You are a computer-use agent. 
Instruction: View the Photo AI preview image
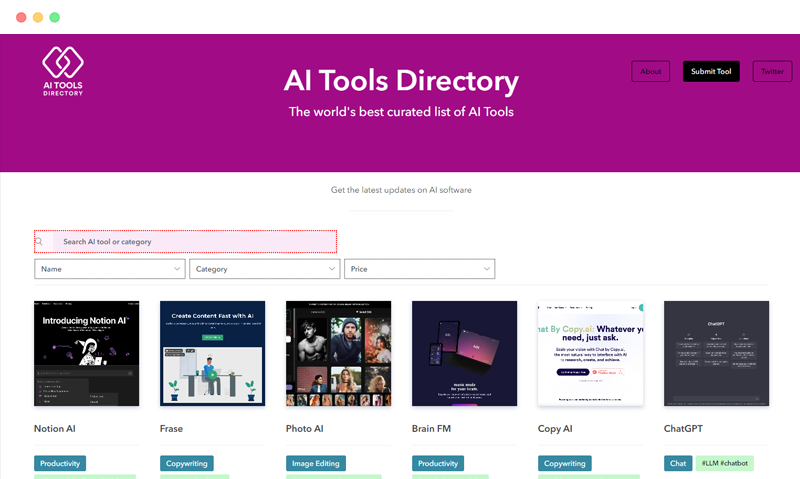pyautogui.click(x=338, y=354)
